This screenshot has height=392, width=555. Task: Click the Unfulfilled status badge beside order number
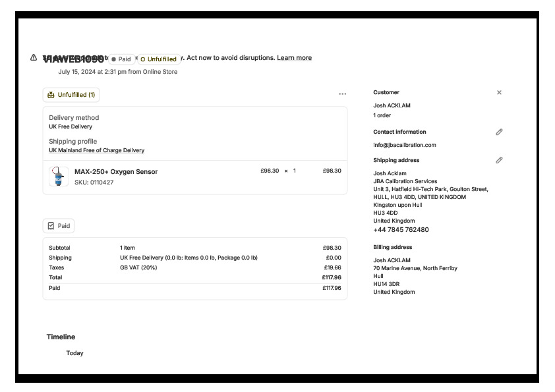(x=158, y=59)
